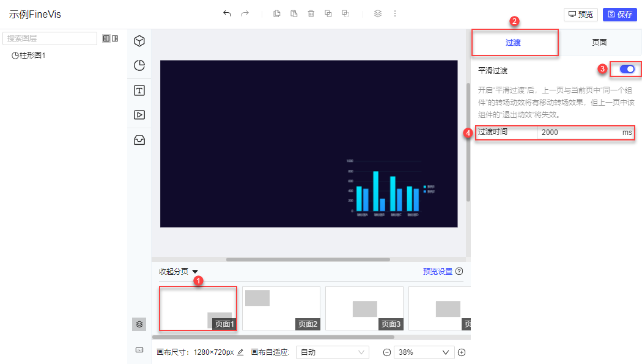Redo the last action

[x=245, y=13]
